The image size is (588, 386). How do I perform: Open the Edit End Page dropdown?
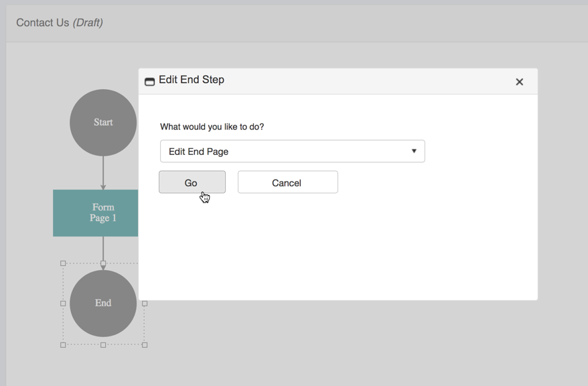(292, 151)
